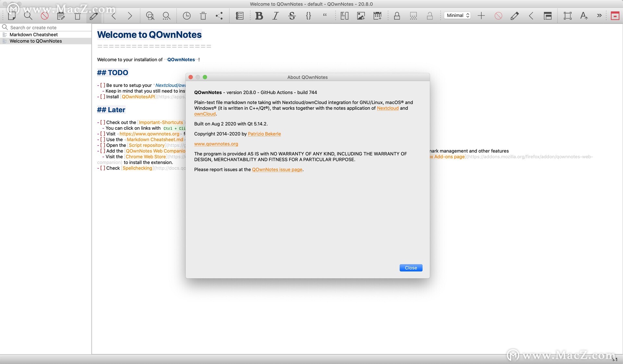
Task: Click left chevron beside workspace pencil
Action: [531, 16]
